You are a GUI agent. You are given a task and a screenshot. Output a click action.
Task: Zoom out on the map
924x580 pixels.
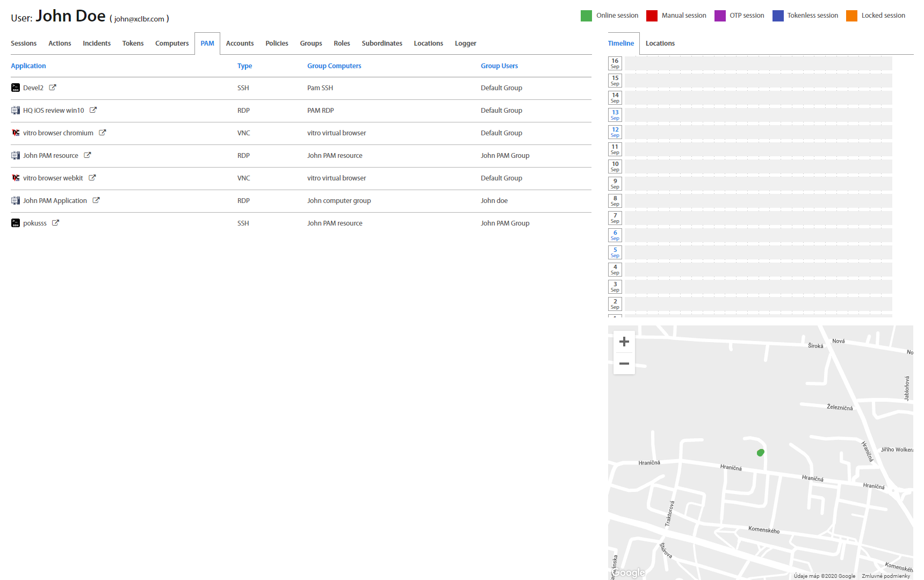point(624,364)
